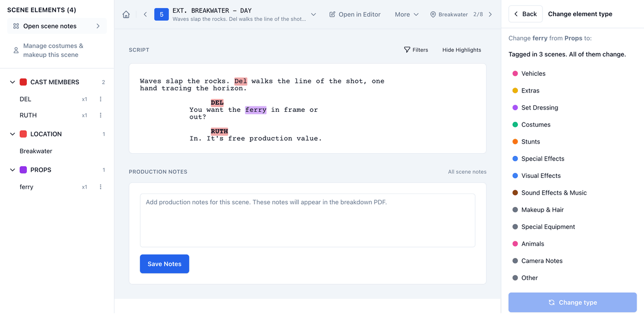Viewport: 644px width, 323px height.
Task: Focus the production notes text area
Action: (308, 220)
